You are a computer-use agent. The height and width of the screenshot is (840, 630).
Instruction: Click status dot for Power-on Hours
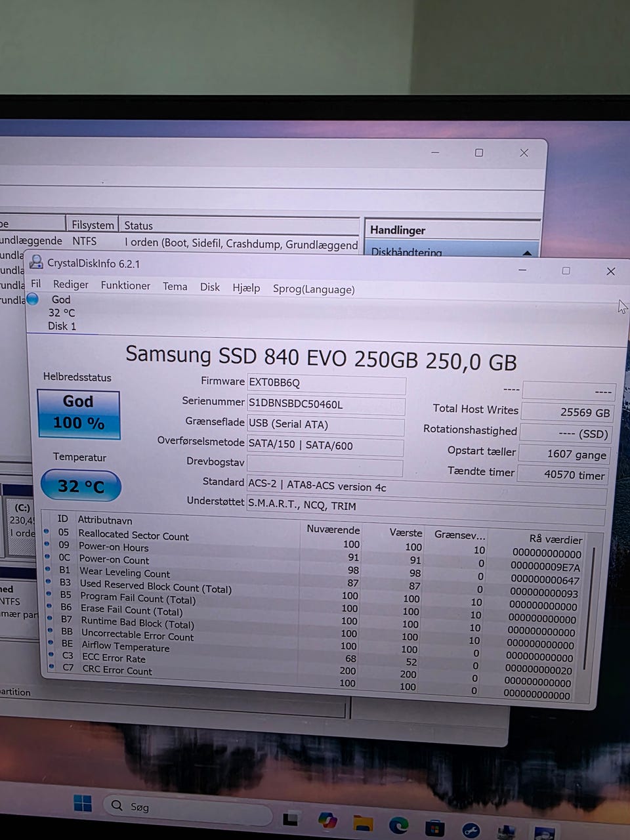pos(47,544)
